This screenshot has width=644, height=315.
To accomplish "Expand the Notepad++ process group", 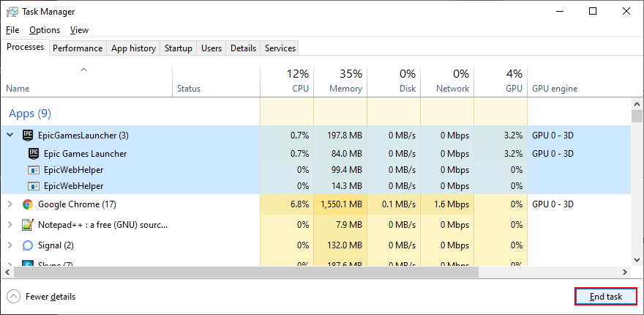I will tap(10, 225).
